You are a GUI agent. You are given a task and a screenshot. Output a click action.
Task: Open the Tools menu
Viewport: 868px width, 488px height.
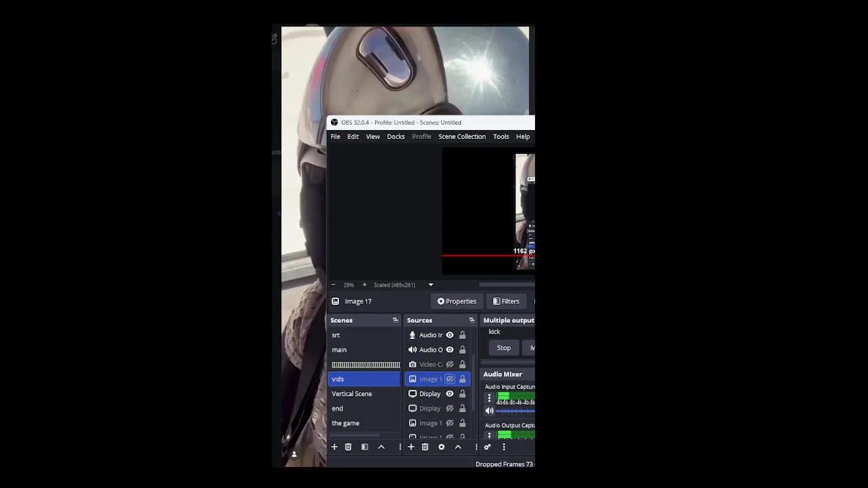500,136
